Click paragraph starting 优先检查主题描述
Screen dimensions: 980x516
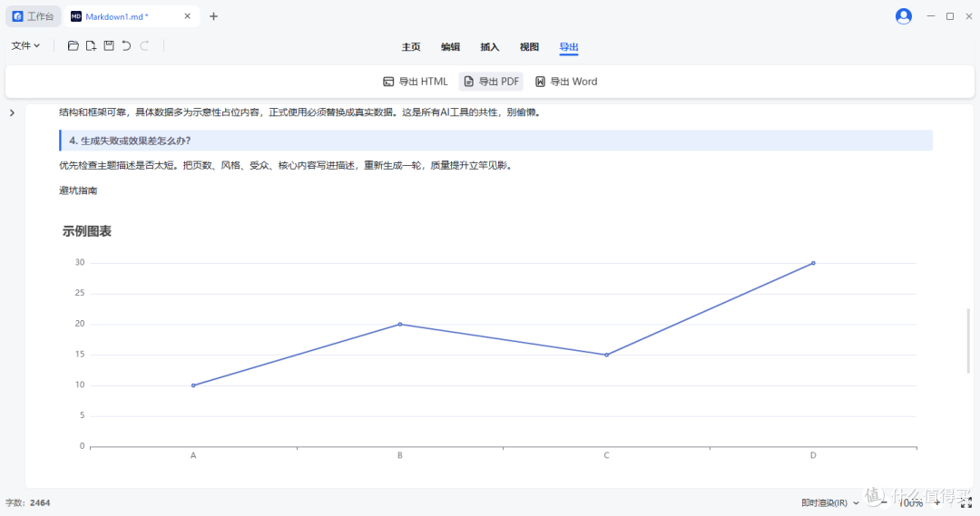(x=286, y=166)
